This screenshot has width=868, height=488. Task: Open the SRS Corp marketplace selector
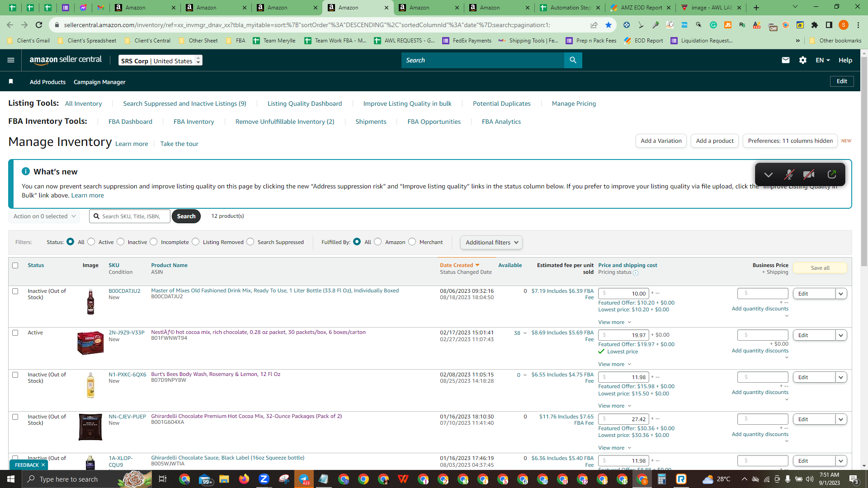[x=160, y=61]
